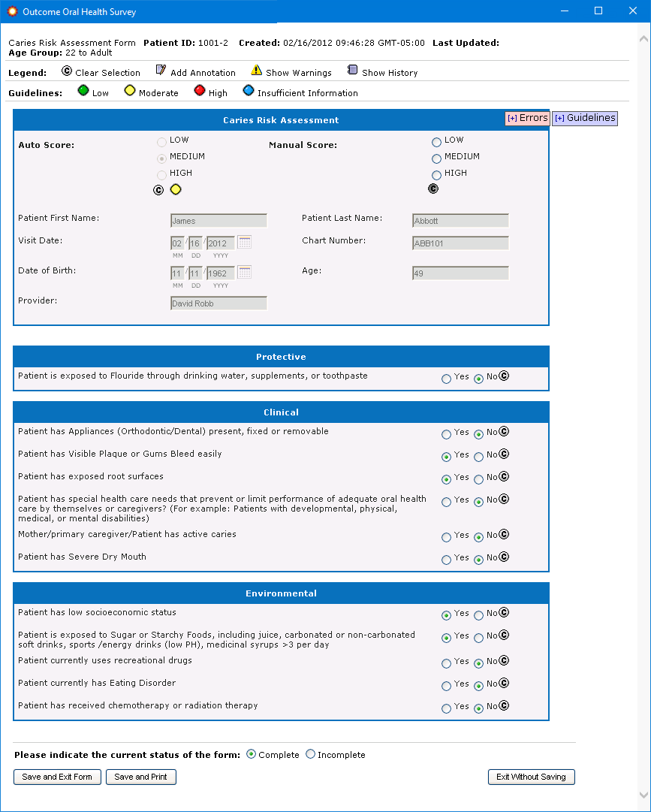
Task: Click the Show Warnings triangle icon
Action: 256,70
